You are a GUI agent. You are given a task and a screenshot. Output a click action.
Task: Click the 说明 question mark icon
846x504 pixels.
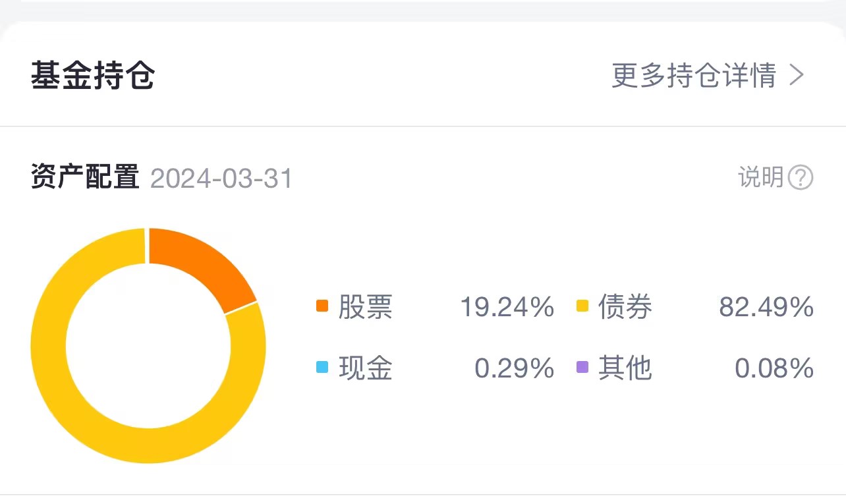pos(801,177)
